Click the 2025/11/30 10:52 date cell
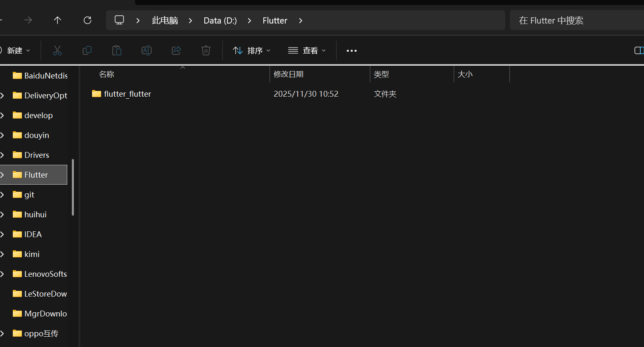The width and height of the screenshot is (644, 347). click(306, 94)
